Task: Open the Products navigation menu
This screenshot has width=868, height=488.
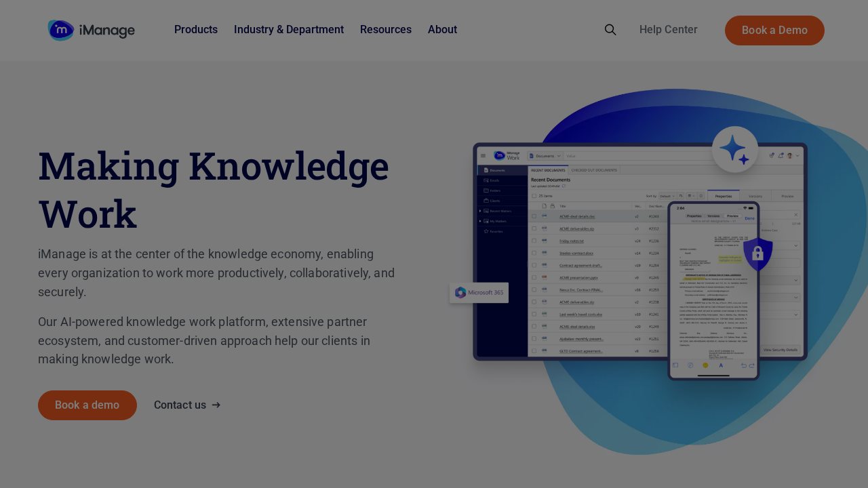Action: point(196,28)
